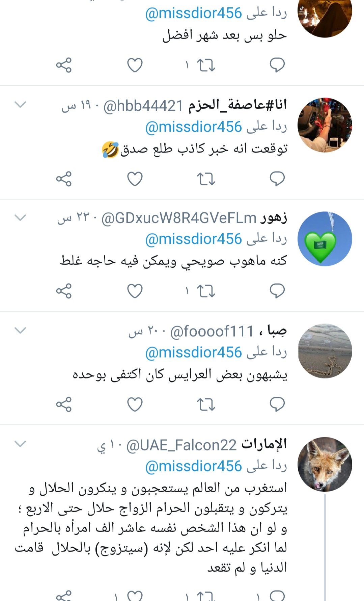Open green heart avatar of زهور

coord(325,239)
